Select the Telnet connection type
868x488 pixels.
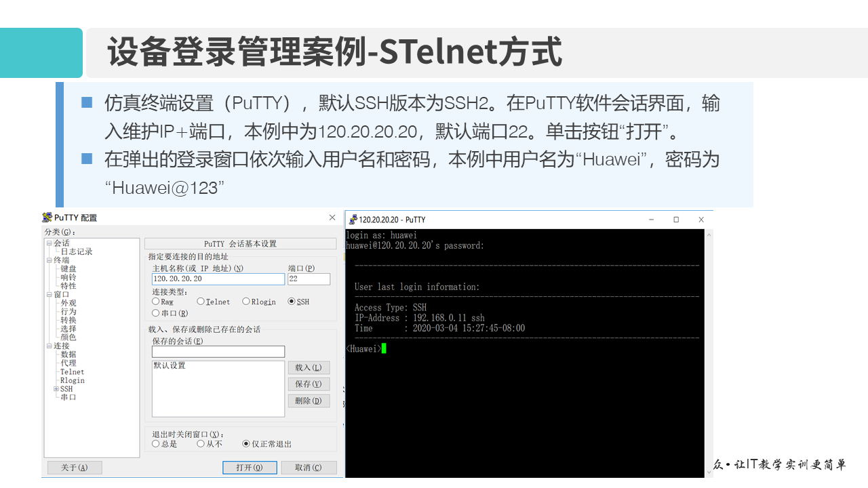point(201,302)
